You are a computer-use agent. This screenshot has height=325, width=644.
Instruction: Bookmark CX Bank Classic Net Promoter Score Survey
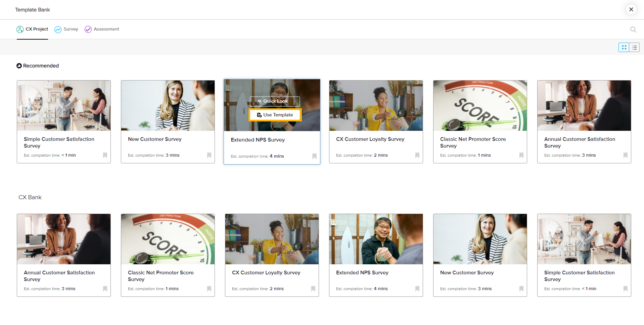tap(209, 289)
